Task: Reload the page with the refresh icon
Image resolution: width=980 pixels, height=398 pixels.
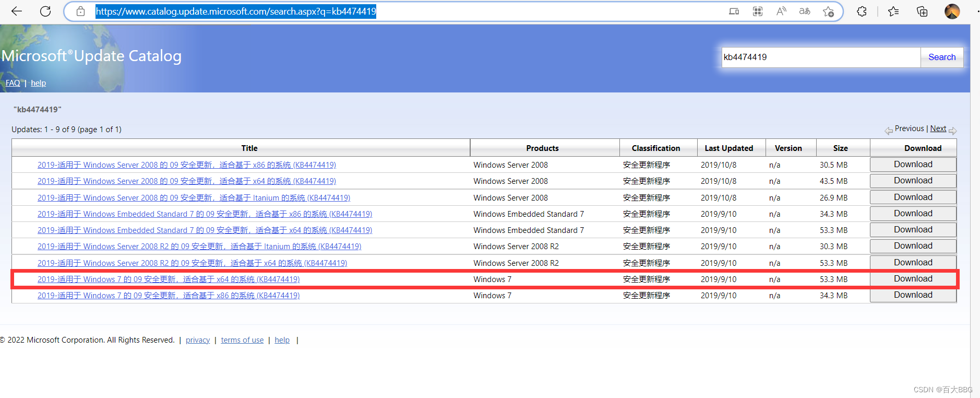Action: pyautogui.click(x=45, y=11)
